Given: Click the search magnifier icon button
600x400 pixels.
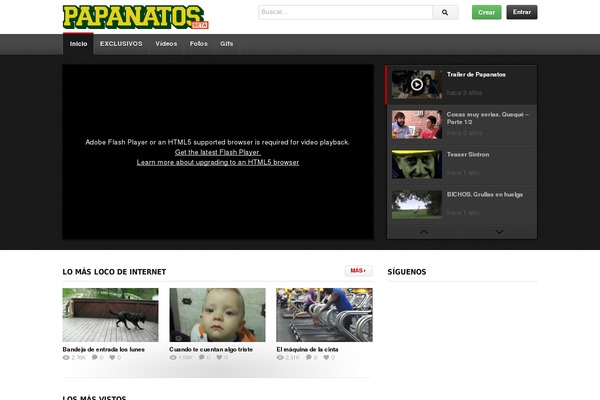Looking at the screenshot, I should tap(445, 12).
